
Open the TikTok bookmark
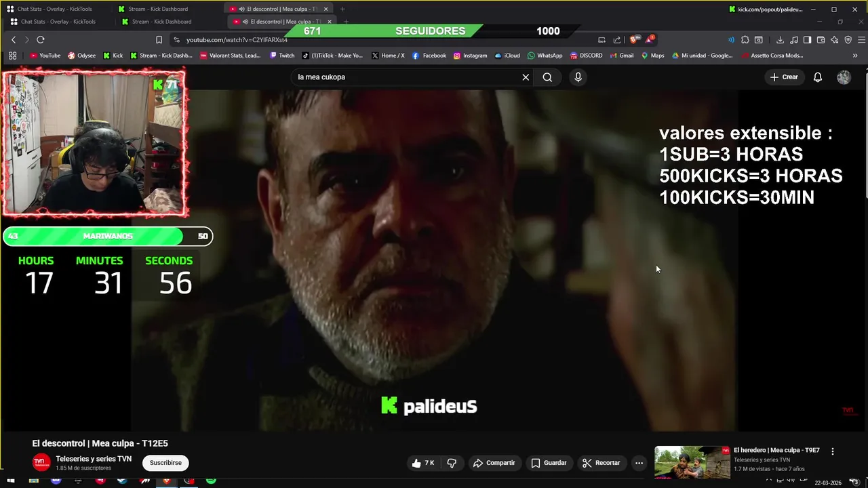pos(332,56)
